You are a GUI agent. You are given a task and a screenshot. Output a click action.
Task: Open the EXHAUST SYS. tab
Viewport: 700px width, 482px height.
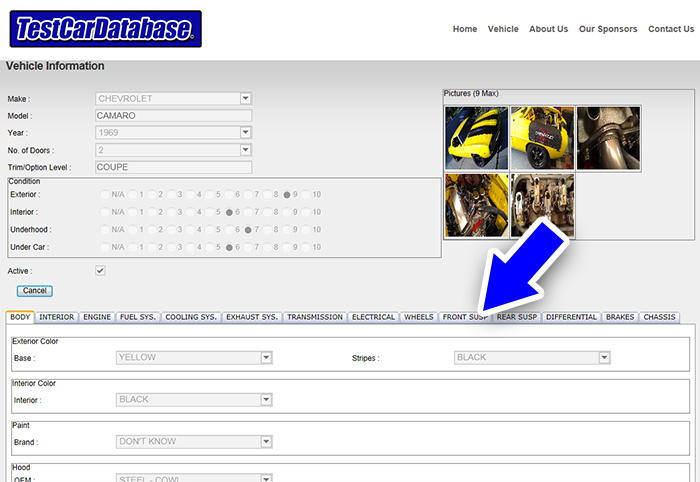[x=252, y=317]
